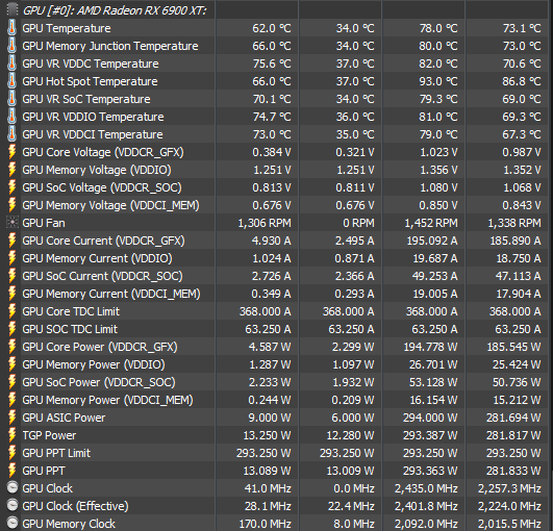This screenshot has width=553, height=531.
Task: Click lightning icon for GPU SoC Voltage (VDDCR_SOC)
Action: pos(12,187)
